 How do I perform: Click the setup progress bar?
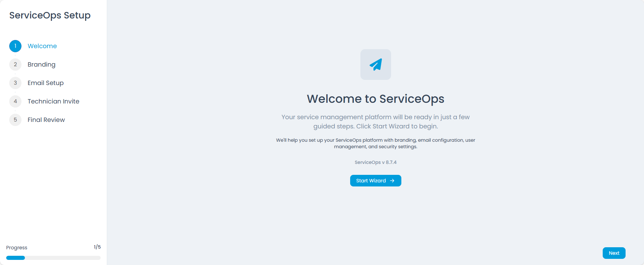pos(53,258)
